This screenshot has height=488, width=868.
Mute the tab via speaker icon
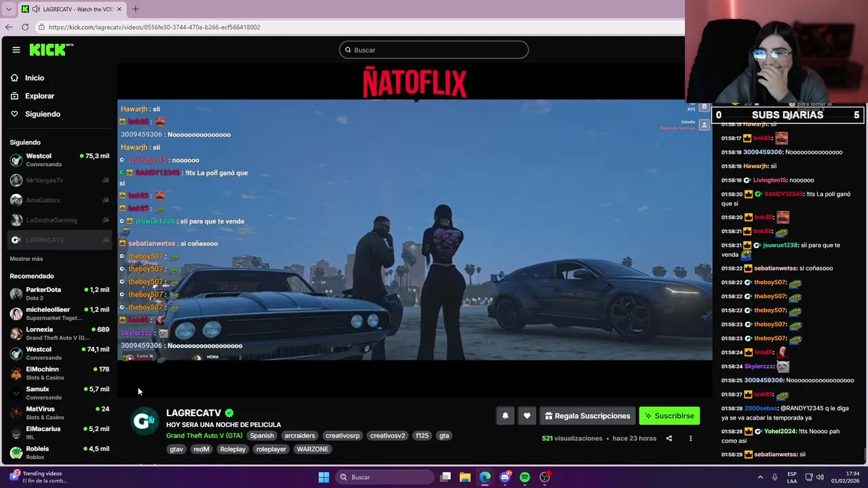coord(35,9)
